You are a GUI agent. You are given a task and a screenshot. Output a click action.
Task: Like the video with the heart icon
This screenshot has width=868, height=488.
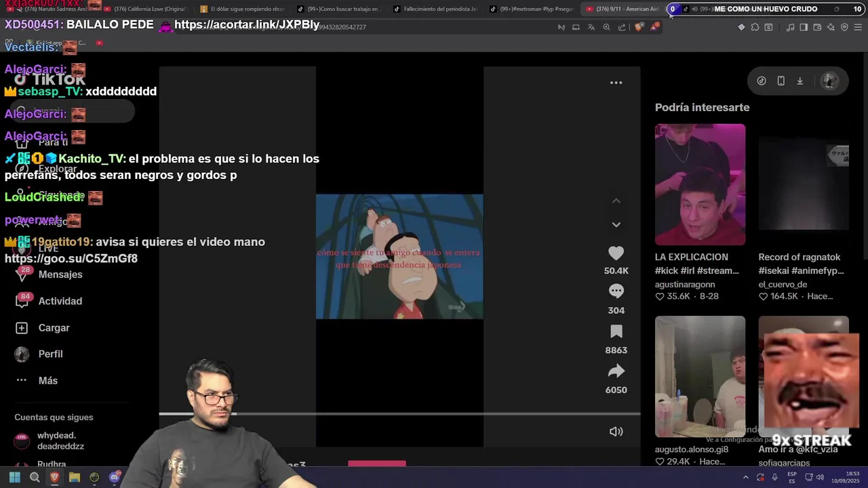(616, 253)
